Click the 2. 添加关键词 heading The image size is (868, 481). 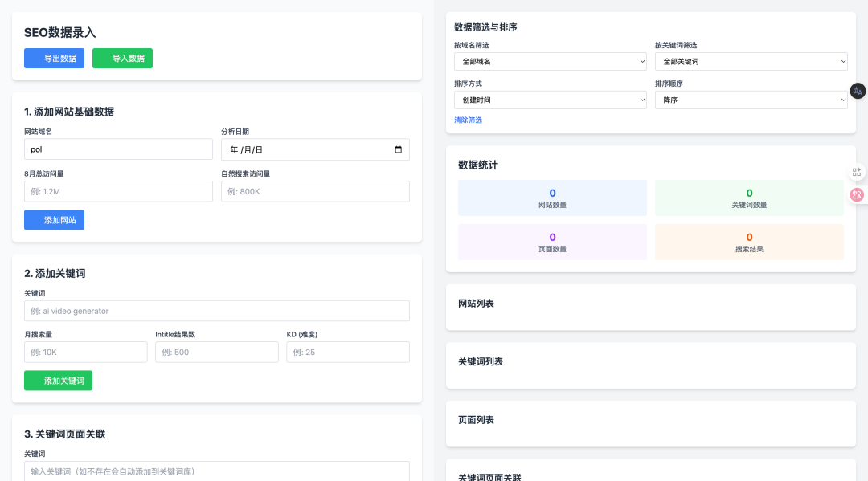click(55, 274)
